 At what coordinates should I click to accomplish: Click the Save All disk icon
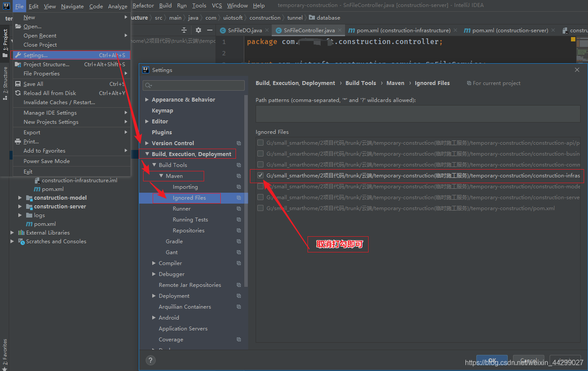(18, 84)
